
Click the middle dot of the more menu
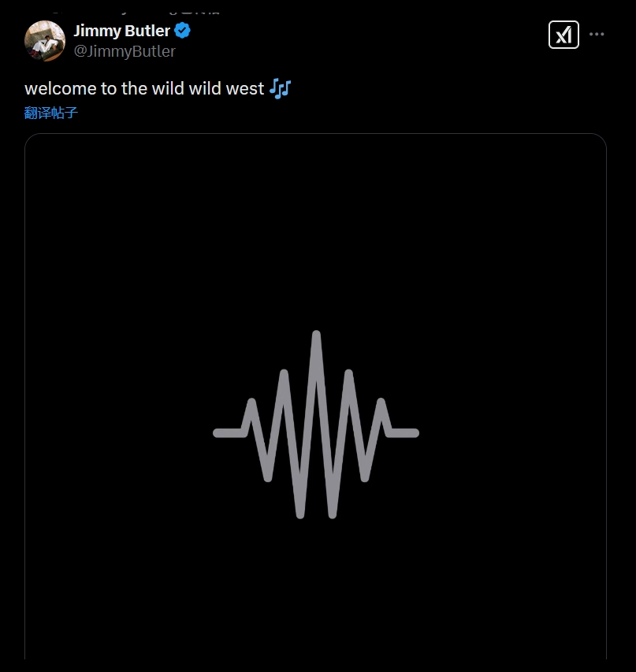point(597,35)
